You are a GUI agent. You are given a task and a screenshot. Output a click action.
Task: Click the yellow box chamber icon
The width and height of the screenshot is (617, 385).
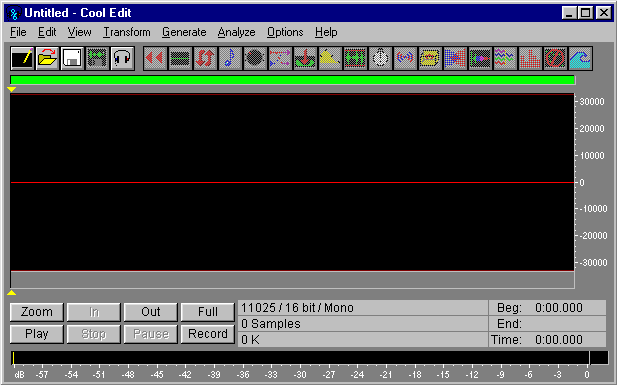430,59
